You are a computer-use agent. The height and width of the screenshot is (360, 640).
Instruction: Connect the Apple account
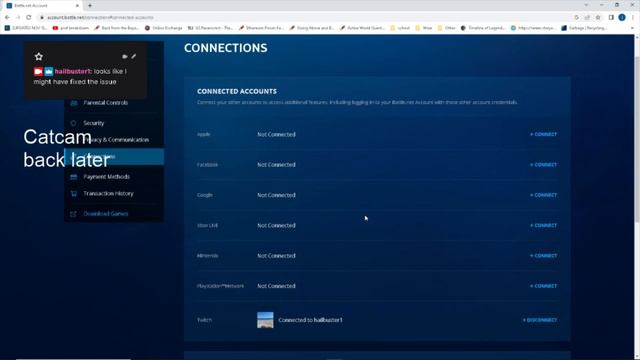pos(543,134)
